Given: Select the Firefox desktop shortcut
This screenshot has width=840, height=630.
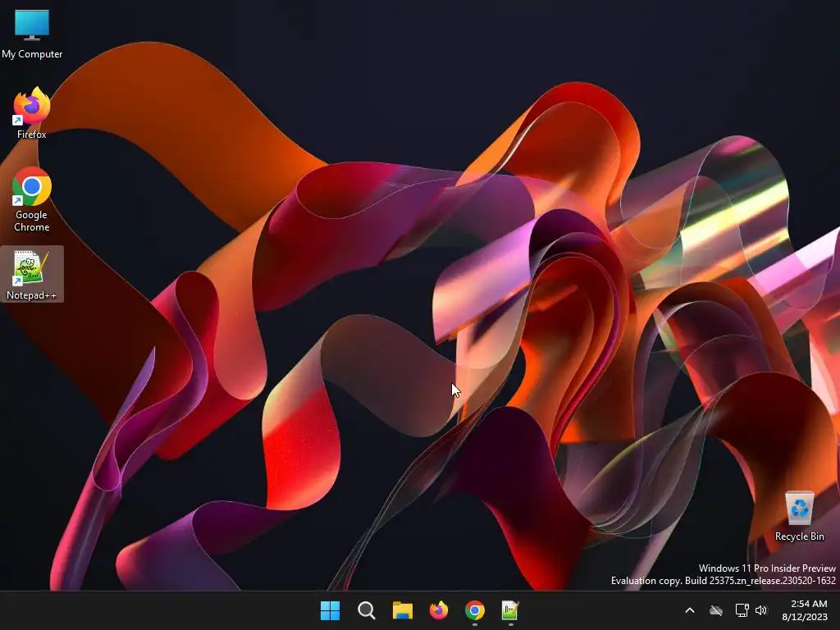Looking at the screenshot, I should click(x=32, y=113).
